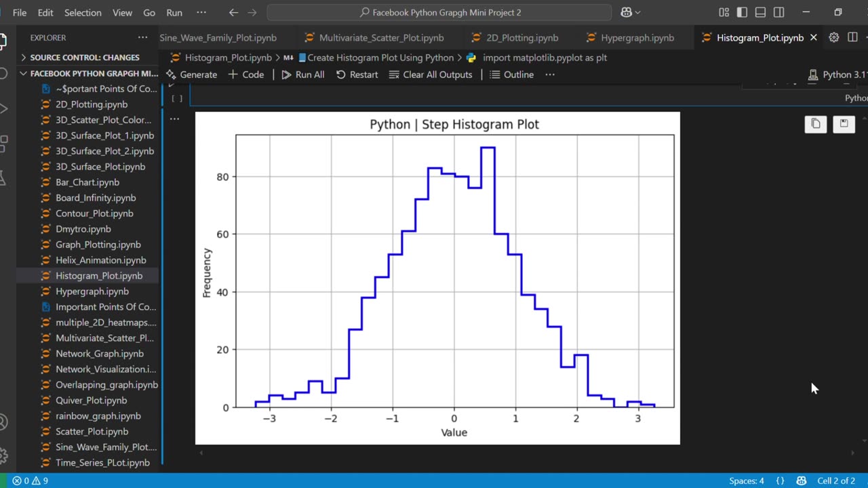Toggle secondary side bar layout icon

(778, 12)
